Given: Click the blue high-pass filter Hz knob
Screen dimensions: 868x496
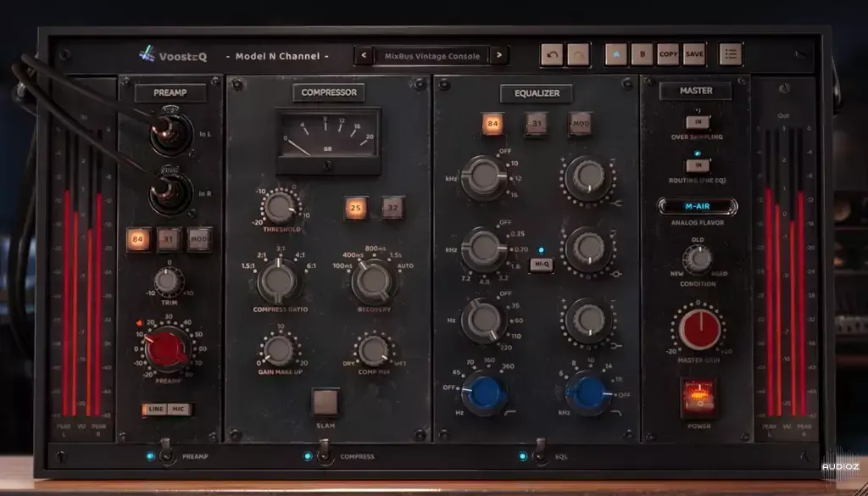Looking at the screenshot, I should (484, 393).
